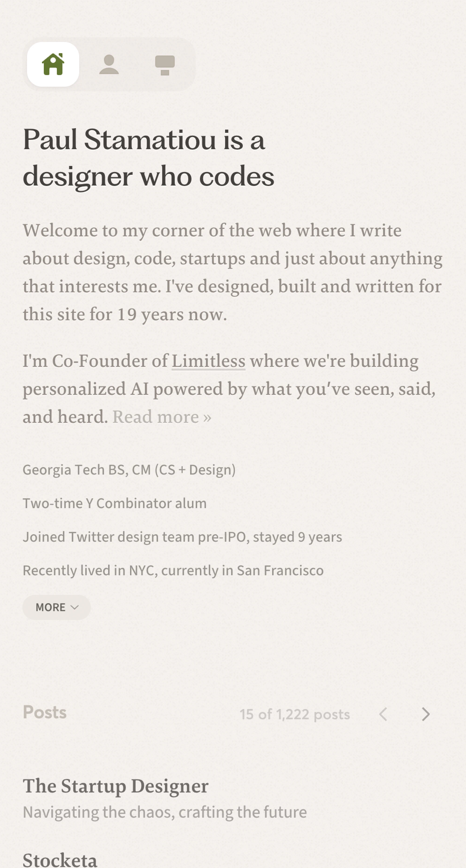Select the Georgia Tech BS, CM line
This screenshot has height=868, width=466.
(129, 469)
